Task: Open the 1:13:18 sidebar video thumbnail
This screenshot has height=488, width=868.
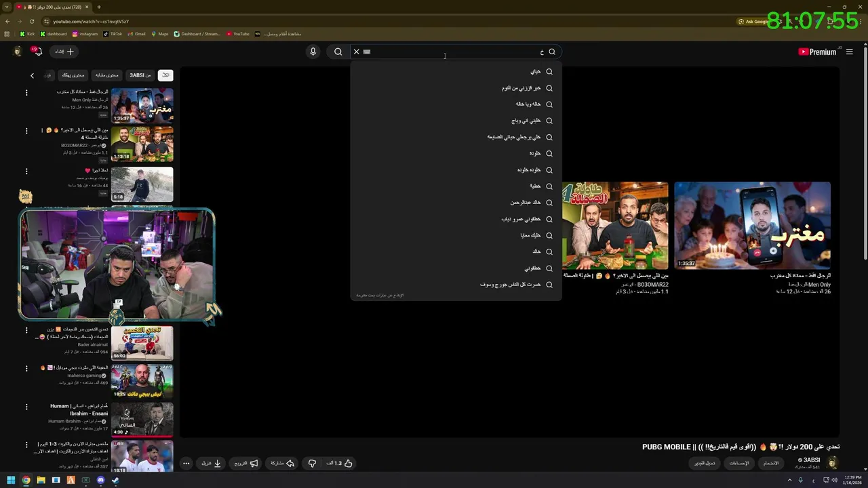Action: [x=142, y=144]
